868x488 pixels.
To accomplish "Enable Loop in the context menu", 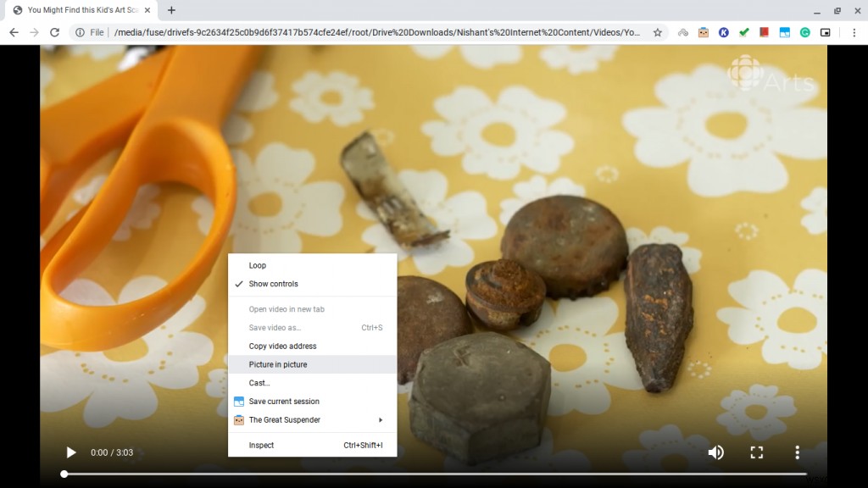I will [257, 265].
